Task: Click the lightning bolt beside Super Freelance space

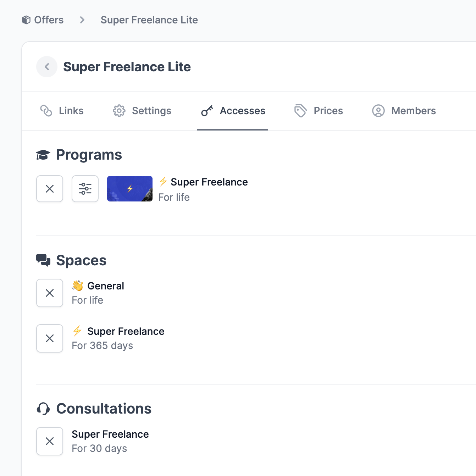Action: (77, 331)
